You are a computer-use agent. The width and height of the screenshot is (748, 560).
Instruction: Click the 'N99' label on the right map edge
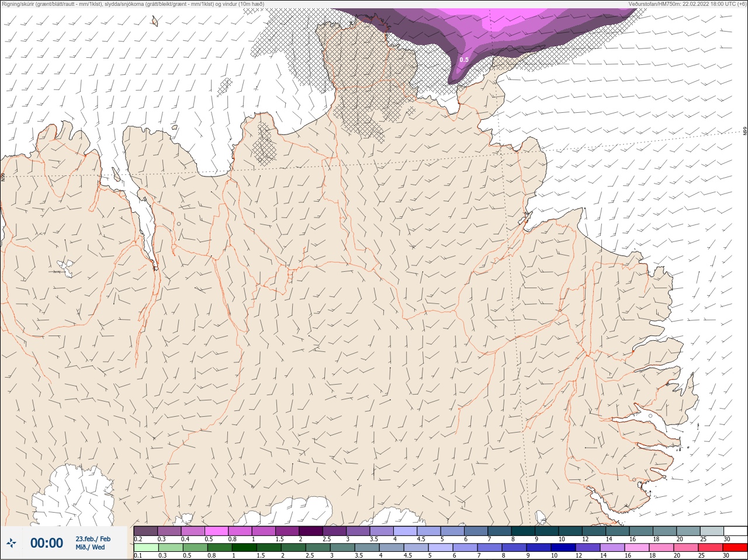[x=745, y=132]
